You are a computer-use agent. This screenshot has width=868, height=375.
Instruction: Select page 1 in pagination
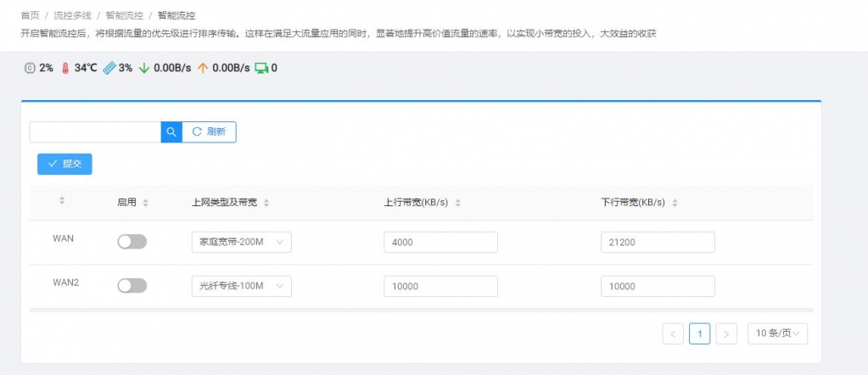[699, 333]
